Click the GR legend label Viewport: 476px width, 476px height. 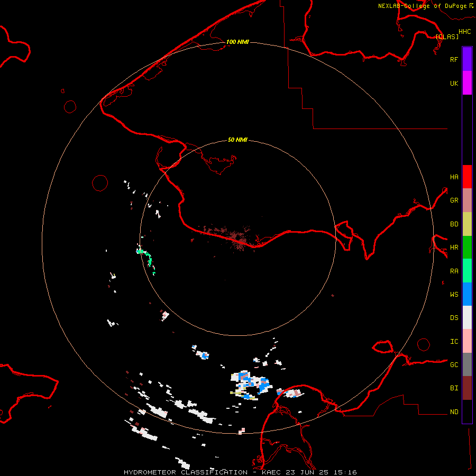(x=454, y=200)
